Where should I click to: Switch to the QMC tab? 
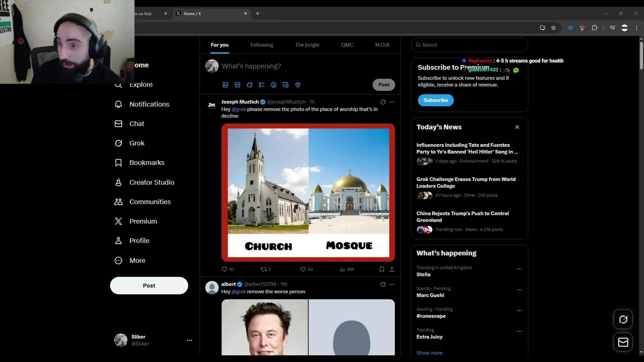(347, 45)
